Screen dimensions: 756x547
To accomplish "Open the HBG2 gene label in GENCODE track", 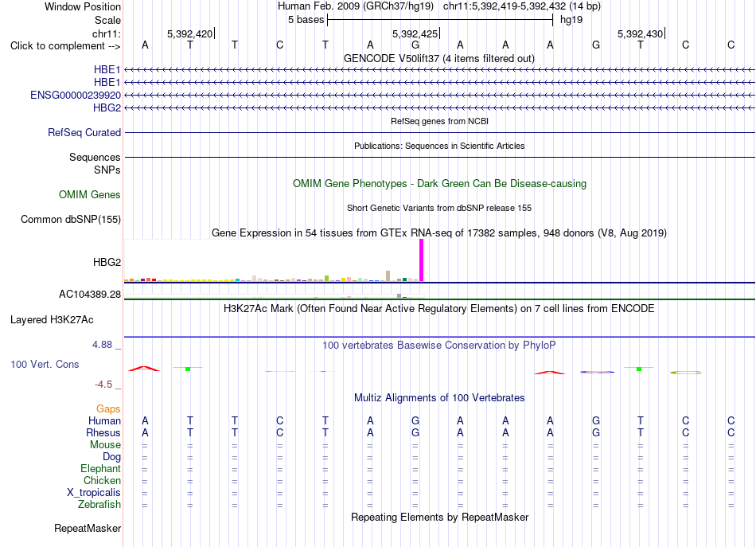I will pyautogui.click(x=107, y=107).
